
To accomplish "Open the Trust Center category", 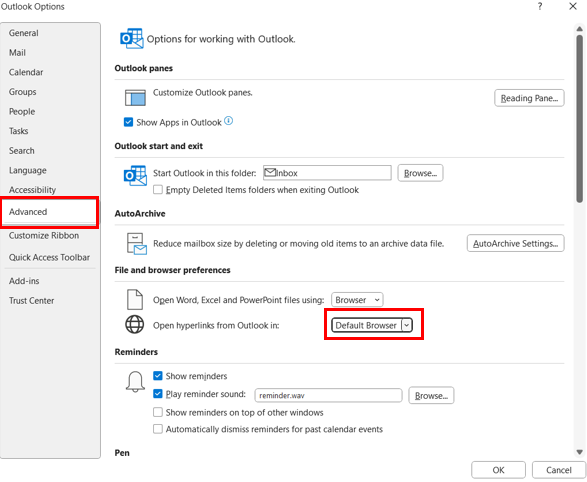I will pyautogui.click(x=31, y=301).
